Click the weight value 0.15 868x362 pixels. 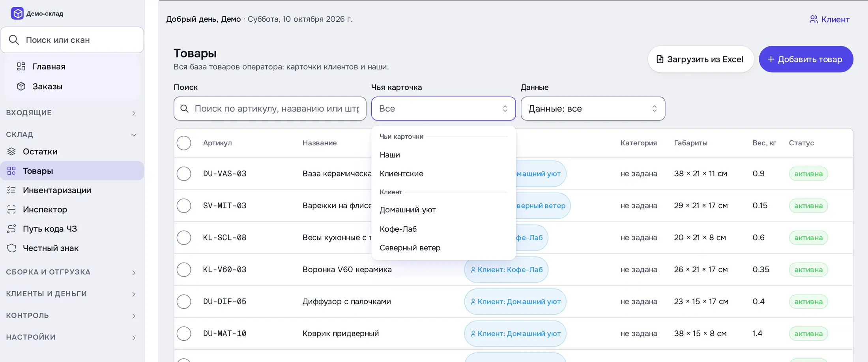[760, 206]
